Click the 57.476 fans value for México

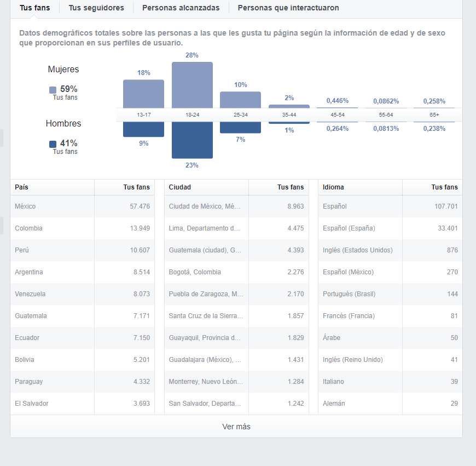[x=140, y=206]
